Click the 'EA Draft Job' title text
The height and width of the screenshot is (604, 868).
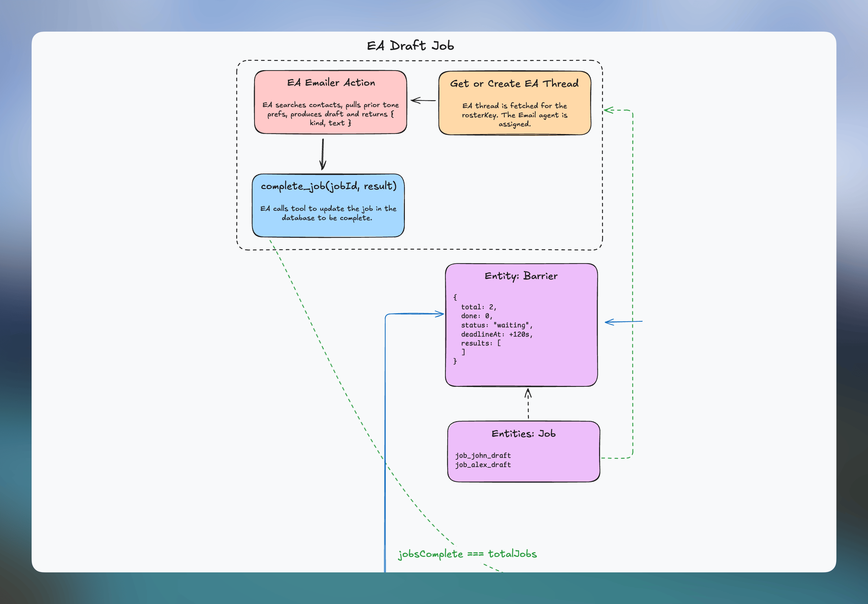[410, 46]
